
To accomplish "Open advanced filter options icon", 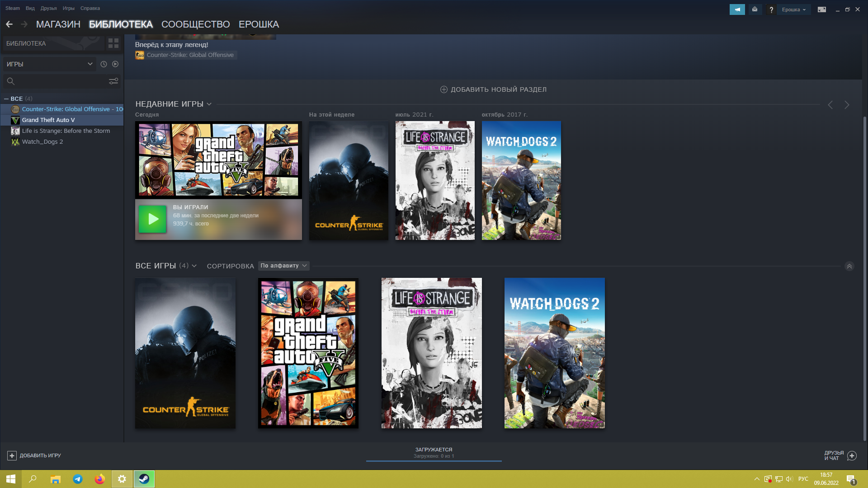I will 113,81.
